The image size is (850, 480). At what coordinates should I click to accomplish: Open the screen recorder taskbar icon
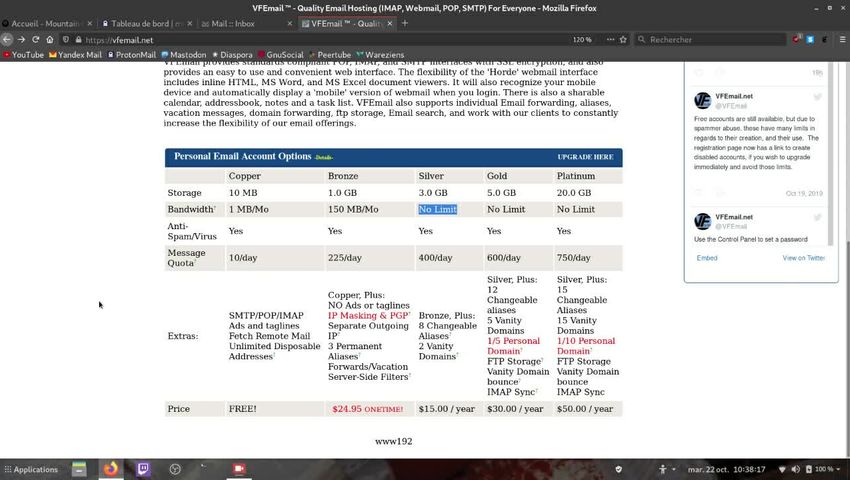click(239, 469)
